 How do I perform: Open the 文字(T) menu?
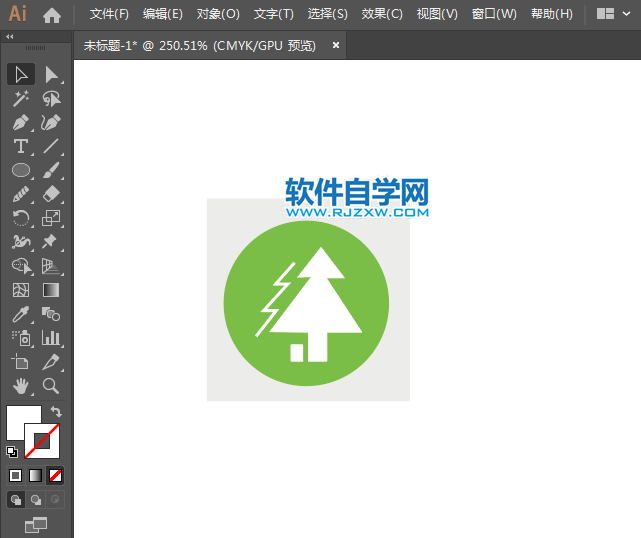click(273, 14)
